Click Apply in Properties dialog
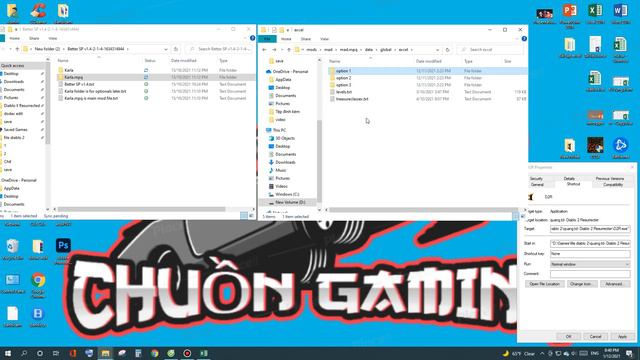Viewport: 640px width, 360px height. click(x=622, y=336)
